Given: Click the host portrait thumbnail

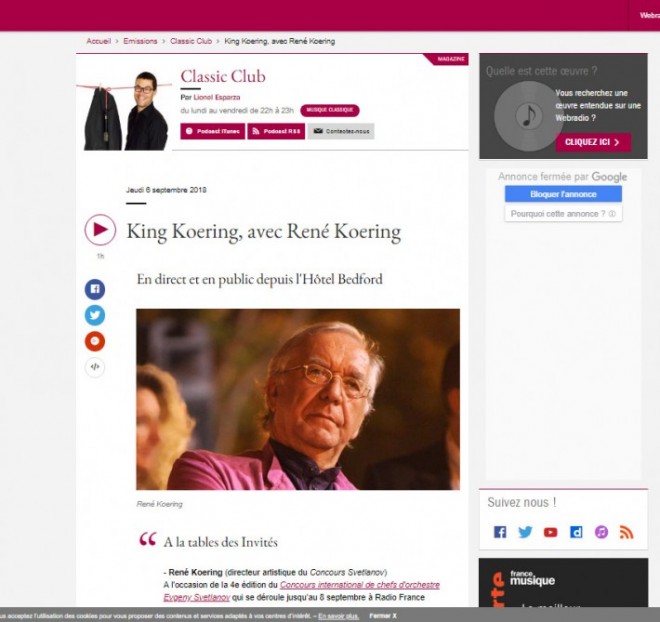Looking at the screenshot, I should click(125, 111).
